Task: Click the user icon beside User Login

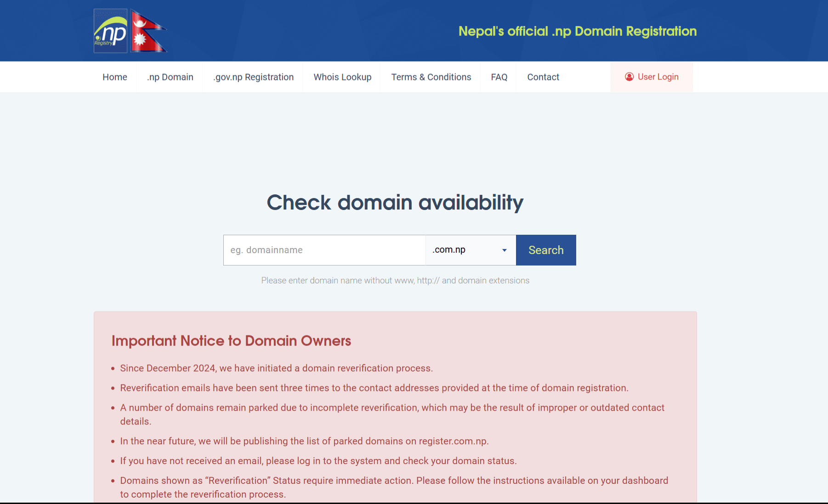Action: click(x=629, y=77)
